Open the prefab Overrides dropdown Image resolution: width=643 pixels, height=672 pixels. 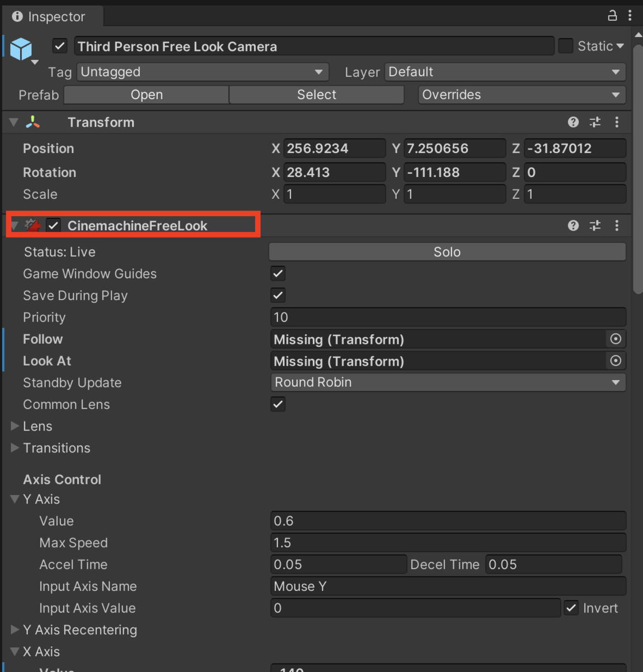pyautogui.click(x=522, y=95)
